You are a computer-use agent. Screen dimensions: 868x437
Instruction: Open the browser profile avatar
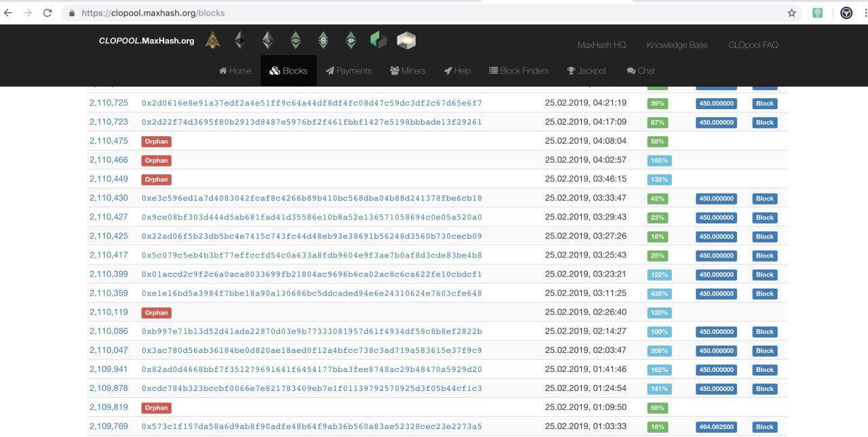coord(846,13)
